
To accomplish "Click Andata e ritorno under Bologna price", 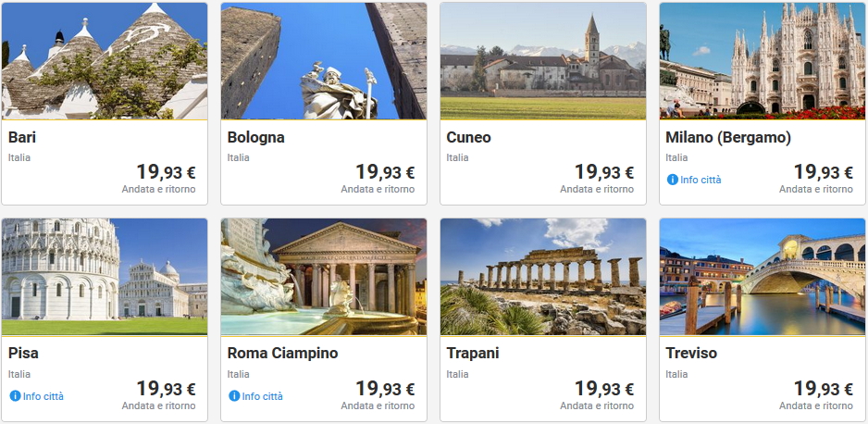I will click(378, 190).
